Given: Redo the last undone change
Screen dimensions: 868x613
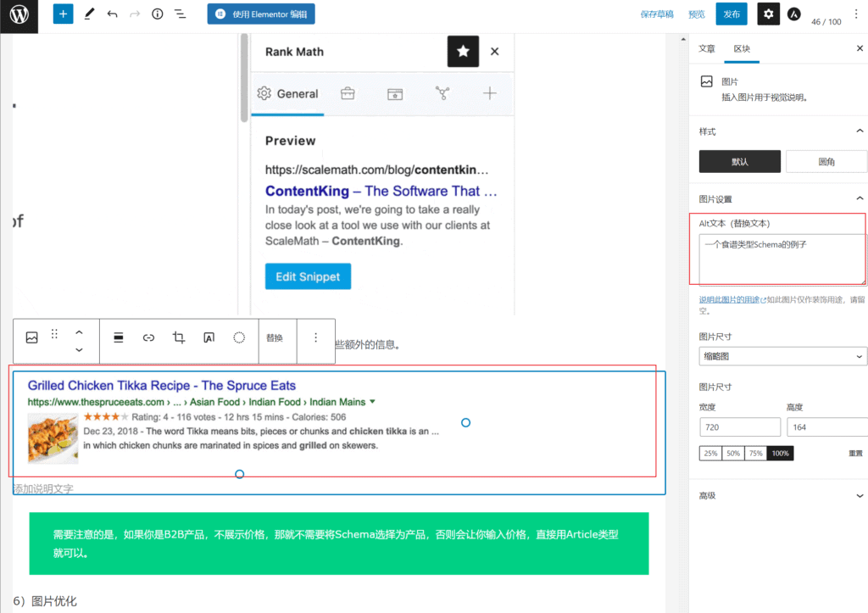Looking at the screenshot, I should (x=135, y=14).
